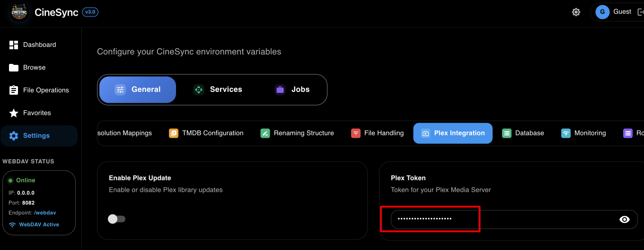Open Favorites star item
This screenshot has height=250, width=644.
point(36,113)
